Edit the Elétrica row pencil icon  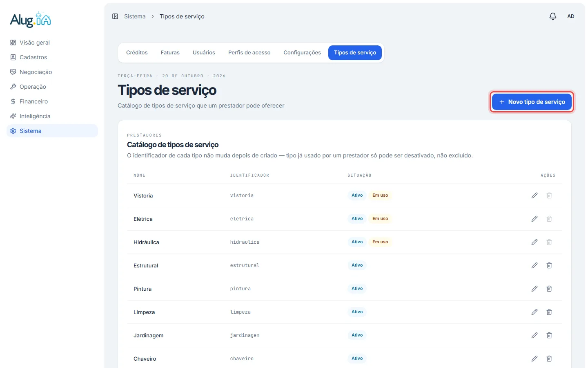(x=535, y=219)
